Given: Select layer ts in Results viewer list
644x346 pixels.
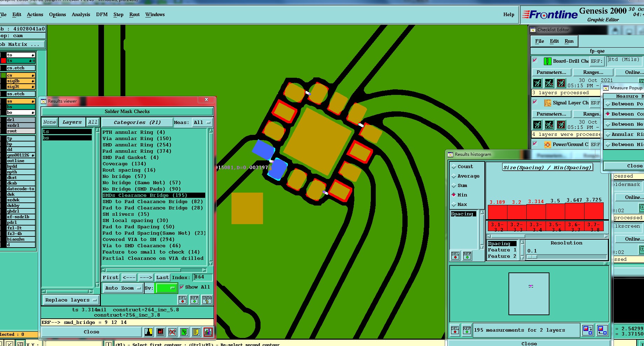Looking at the screenshot, I should click(x=67, y=132).
